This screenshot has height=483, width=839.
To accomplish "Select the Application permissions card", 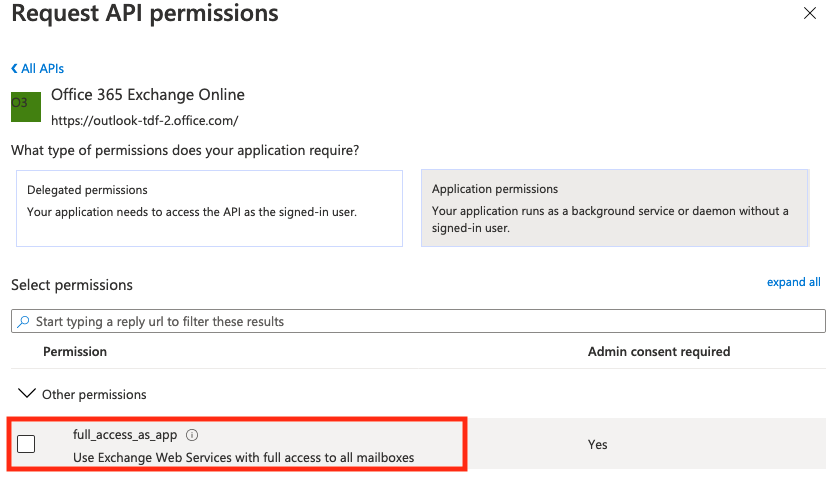I will coord(613,208).
